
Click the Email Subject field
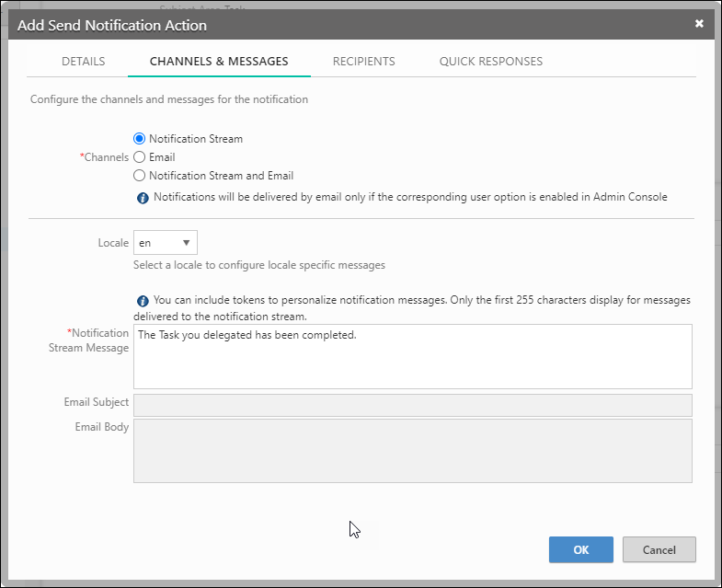(x=412, y=405)
